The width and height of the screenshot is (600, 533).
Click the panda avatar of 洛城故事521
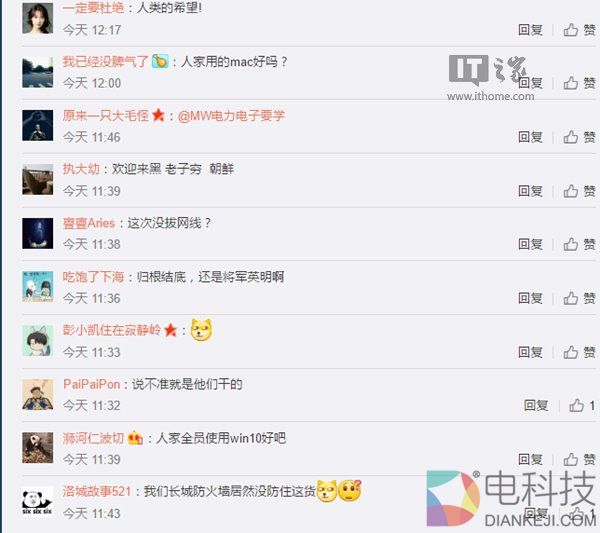pyautogui.click(x=38, y=501)
